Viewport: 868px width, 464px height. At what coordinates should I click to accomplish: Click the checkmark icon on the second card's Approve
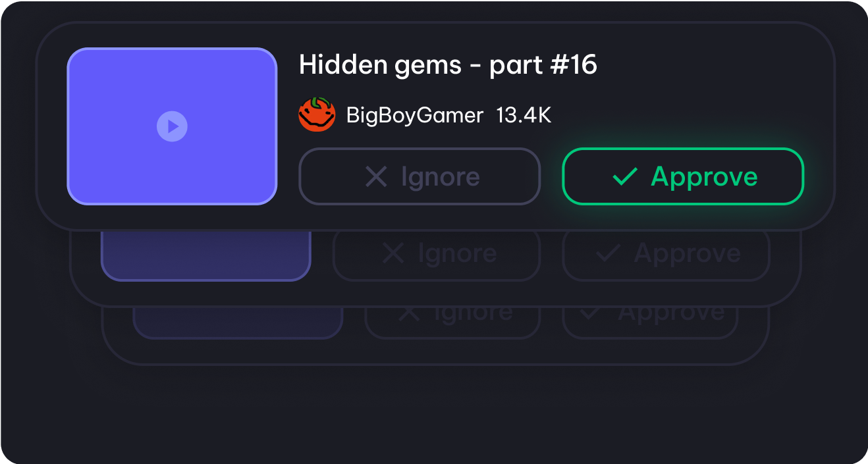pyautogui.click(x=607, y=254)
